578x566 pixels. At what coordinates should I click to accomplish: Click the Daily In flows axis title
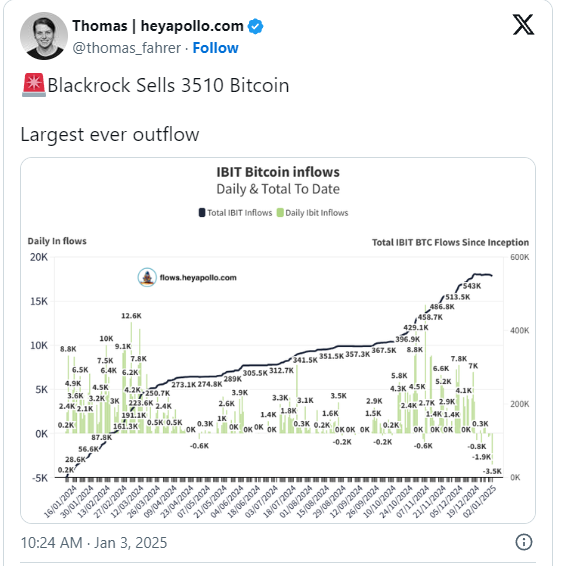57,241
